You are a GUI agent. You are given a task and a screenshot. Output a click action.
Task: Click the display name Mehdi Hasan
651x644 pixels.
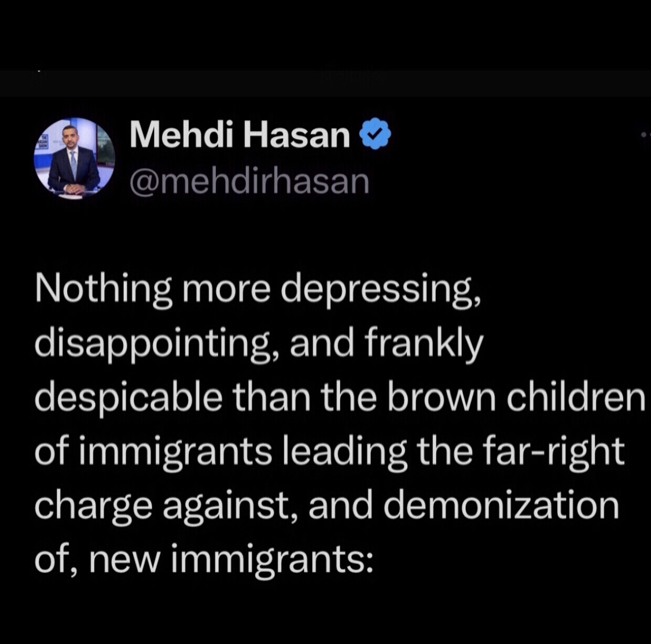[240, 135]
